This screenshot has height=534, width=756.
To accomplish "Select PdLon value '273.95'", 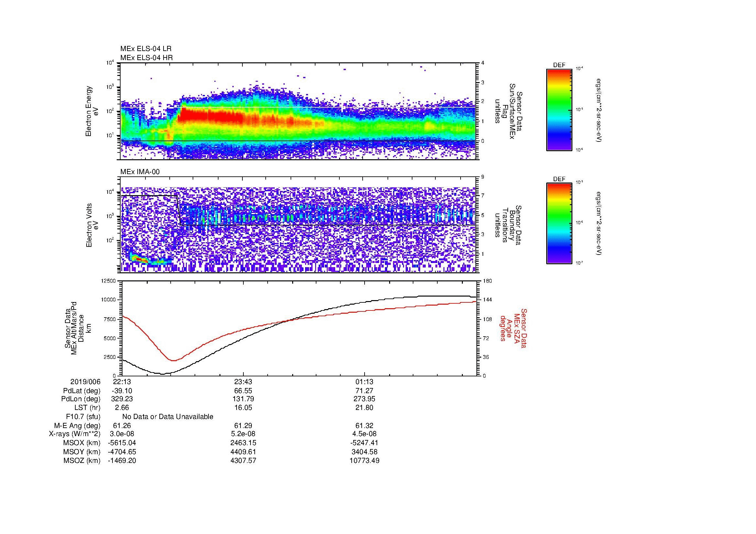I will [365, 399].
